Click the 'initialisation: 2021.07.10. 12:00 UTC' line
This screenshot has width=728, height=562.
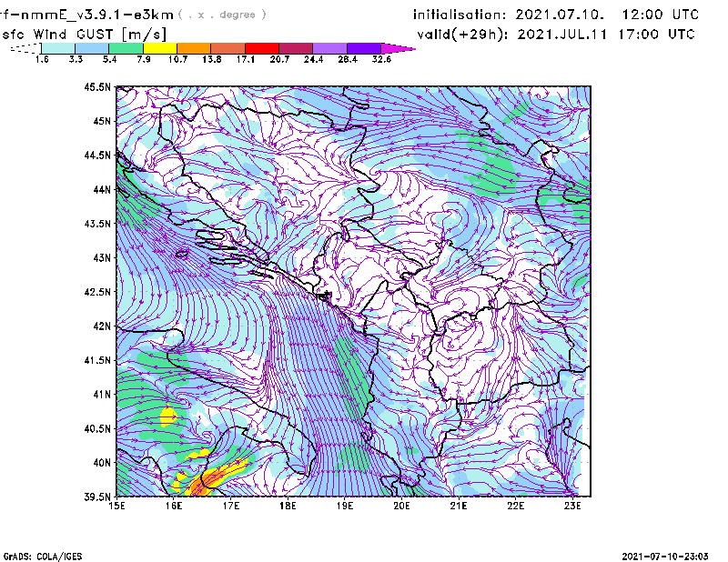click(556, 15)
